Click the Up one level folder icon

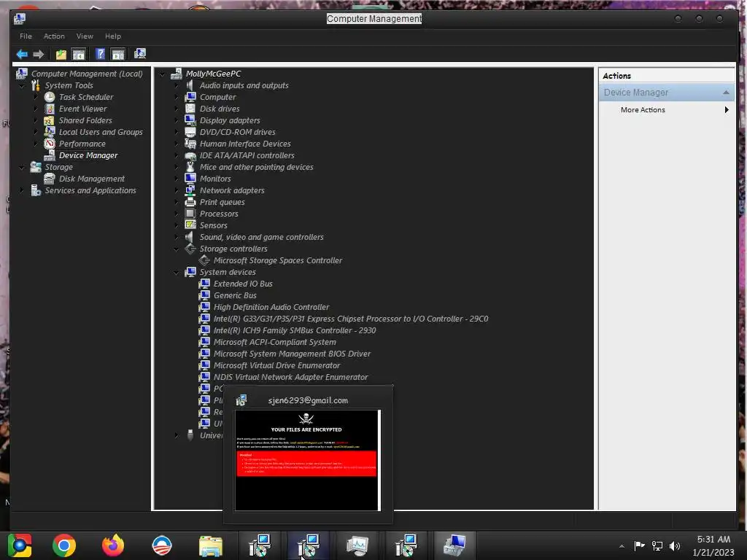pos(61,54)
